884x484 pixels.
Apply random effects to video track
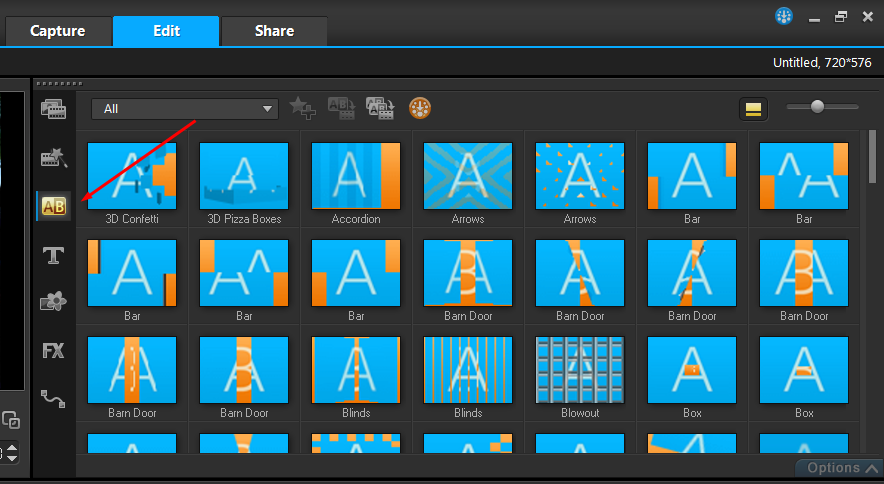(x=380, y=108)
